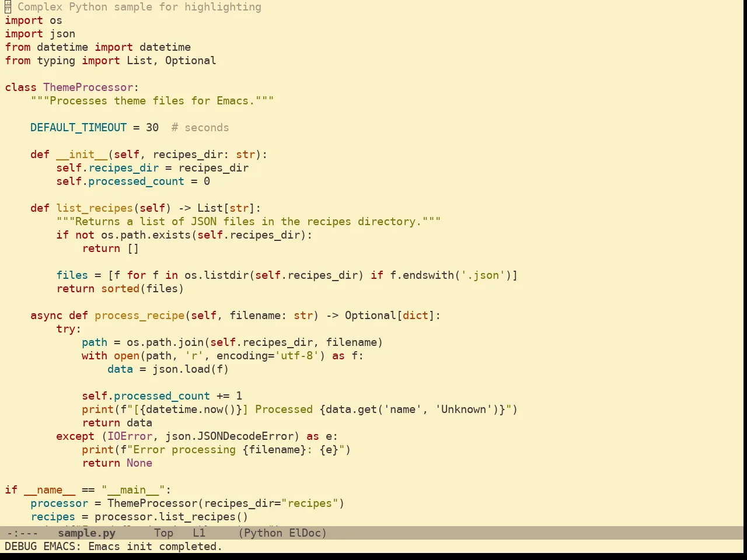Click the docstring 'Processes theme files for Emacs.'

click(x=152, y=101)
